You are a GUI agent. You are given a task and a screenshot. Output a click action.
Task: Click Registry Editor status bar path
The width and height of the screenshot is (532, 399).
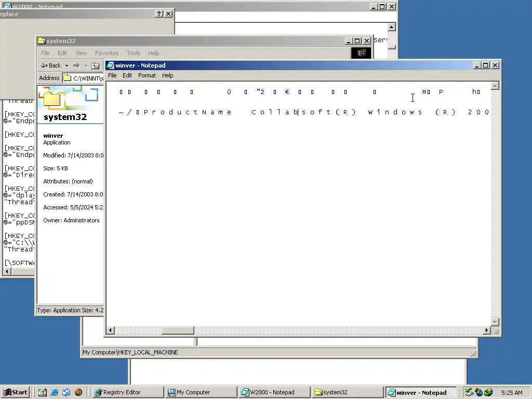tap(130, 352)
